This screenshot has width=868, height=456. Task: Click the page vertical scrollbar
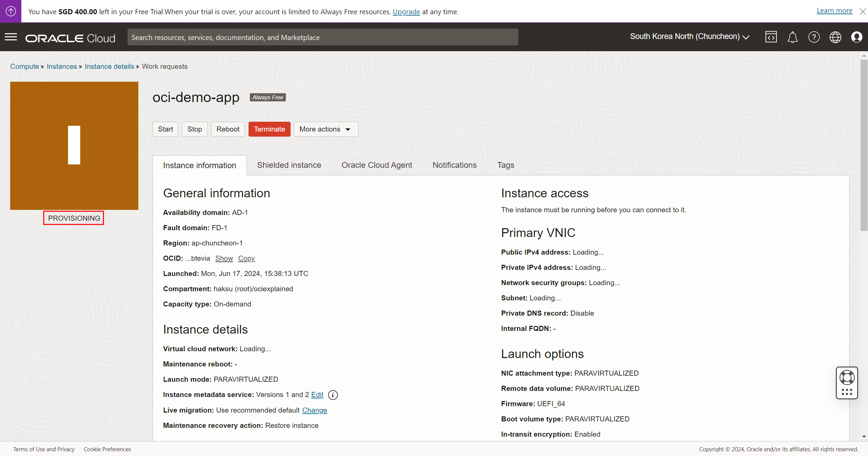(x=864, y=146)
